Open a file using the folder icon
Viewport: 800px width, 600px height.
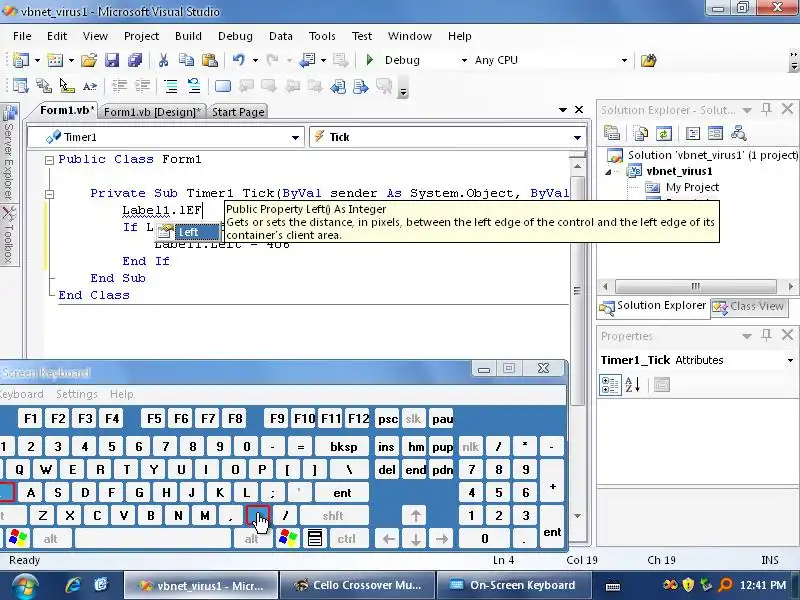coord(89,60)
